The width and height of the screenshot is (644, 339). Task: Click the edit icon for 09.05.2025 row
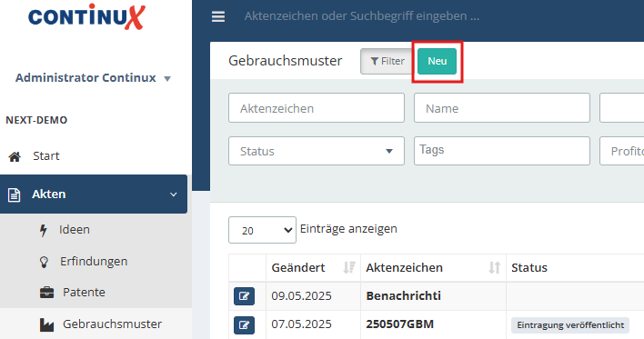[x=244, y=296]
